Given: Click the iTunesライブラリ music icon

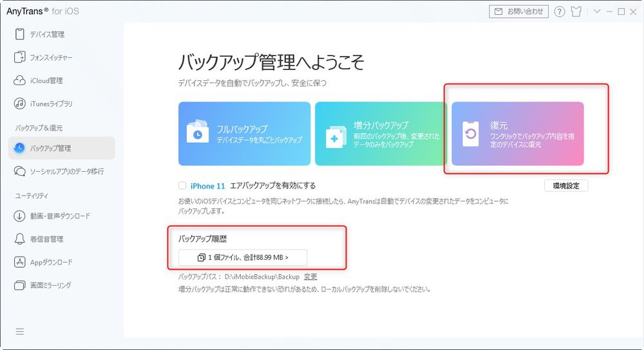Looking at the screenshot, I should coord(19,104).
